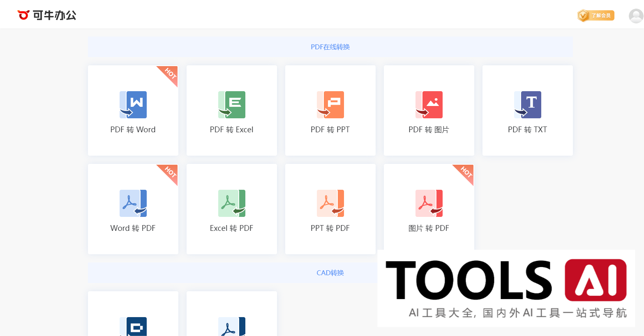Click the 图片 转 PDF text label
The image size is (644, 336).
coord(429,228)
